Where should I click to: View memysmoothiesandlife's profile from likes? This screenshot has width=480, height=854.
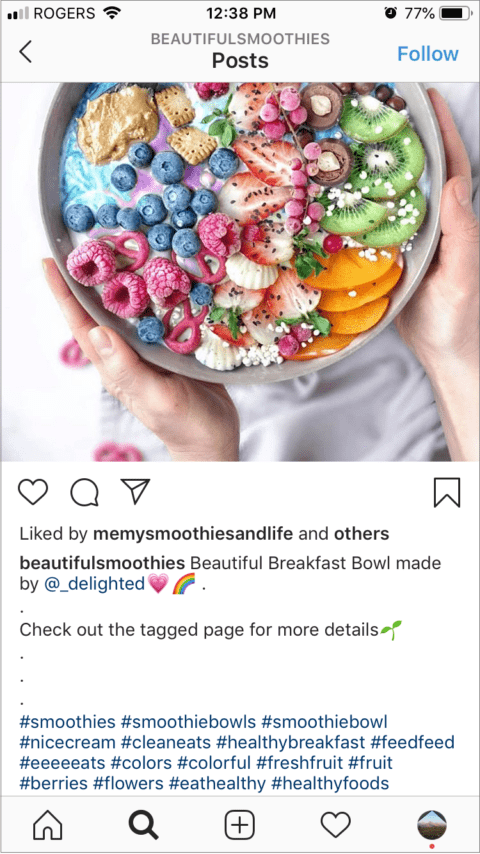pyautogui.click(x=193, y=534)
